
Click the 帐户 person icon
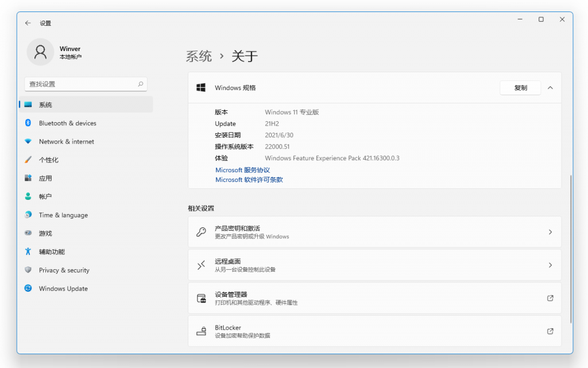[x=28, y=196]
